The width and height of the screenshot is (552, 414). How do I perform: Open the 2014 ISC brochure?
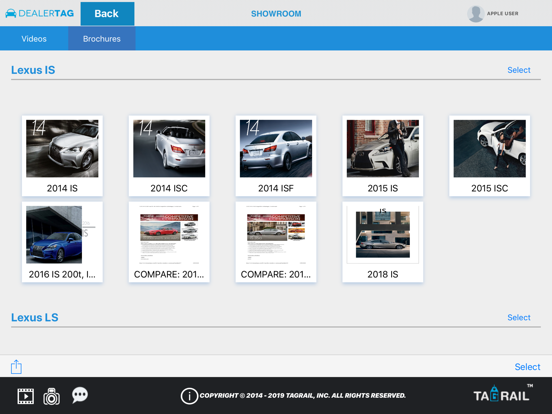pyautogui.click(x=169, y=156)
